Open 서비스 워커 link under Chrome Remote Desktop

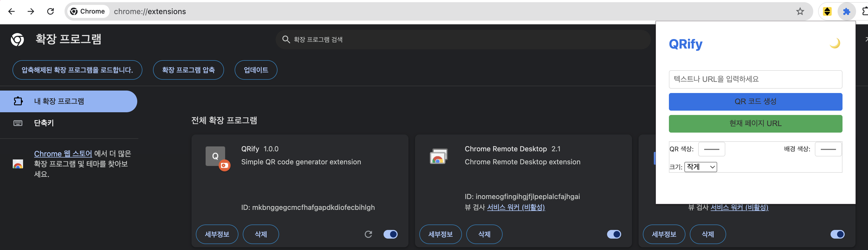[x=516, y=207]
